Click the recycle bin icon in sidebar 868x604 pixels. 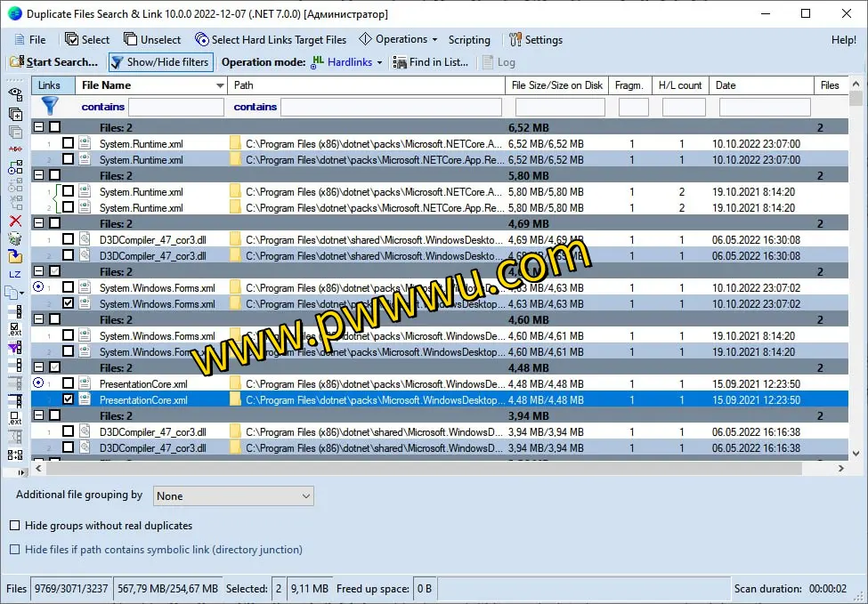pos(15,238)
